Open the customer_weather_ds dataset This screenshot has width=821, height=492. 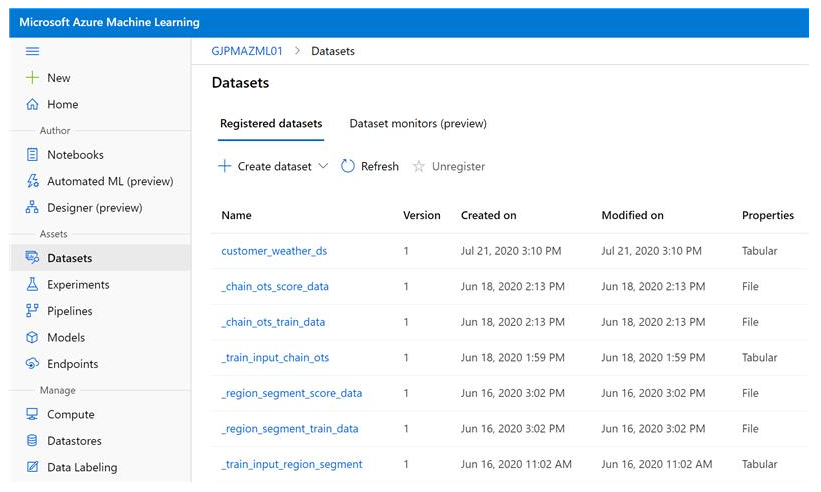(274, 251)
